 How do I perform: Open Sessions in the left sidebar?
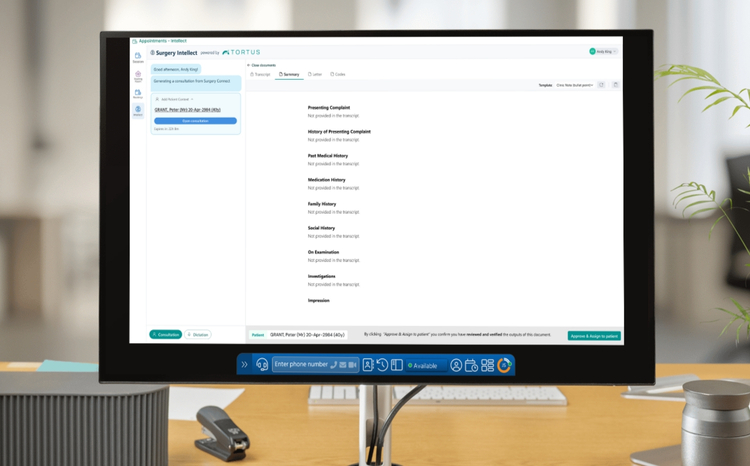click(138, 57)
